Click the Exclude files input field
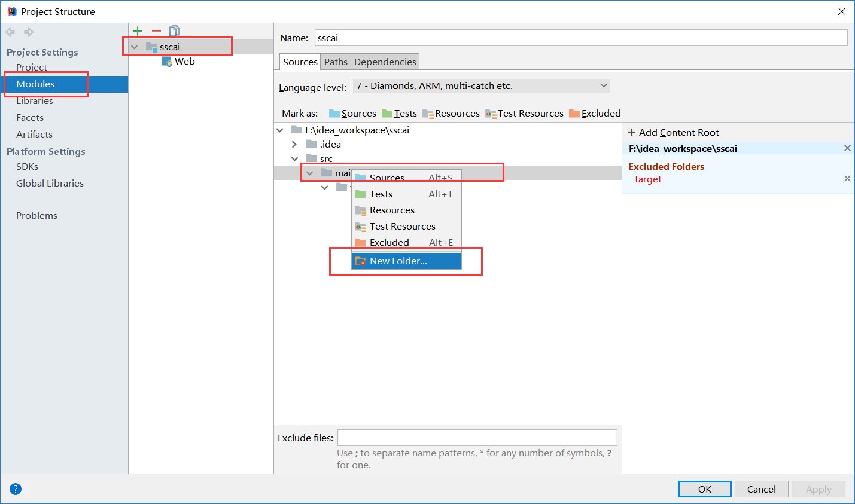Screen dimensions: 855x504 [477, 438]
